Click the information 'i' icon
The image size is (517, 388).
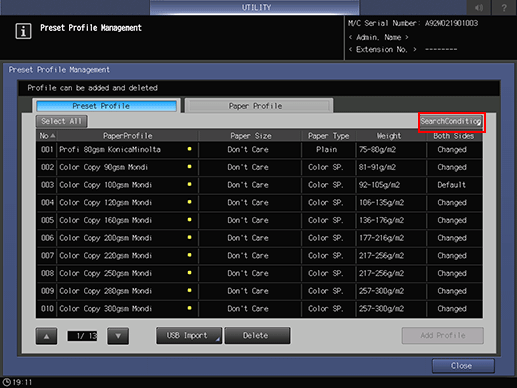tap(23, 31)
